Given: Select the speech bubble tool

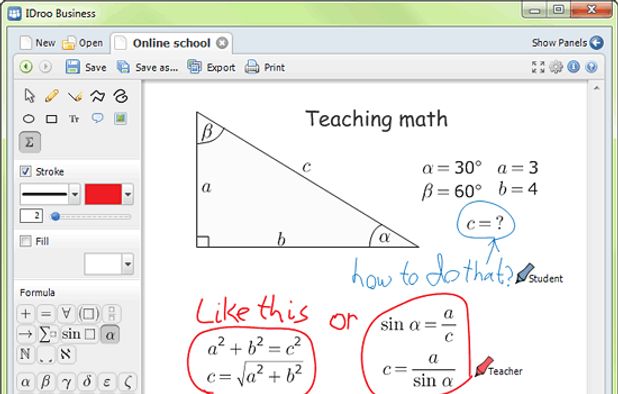Looking at the screenshot, I should (x=97, y=118).
